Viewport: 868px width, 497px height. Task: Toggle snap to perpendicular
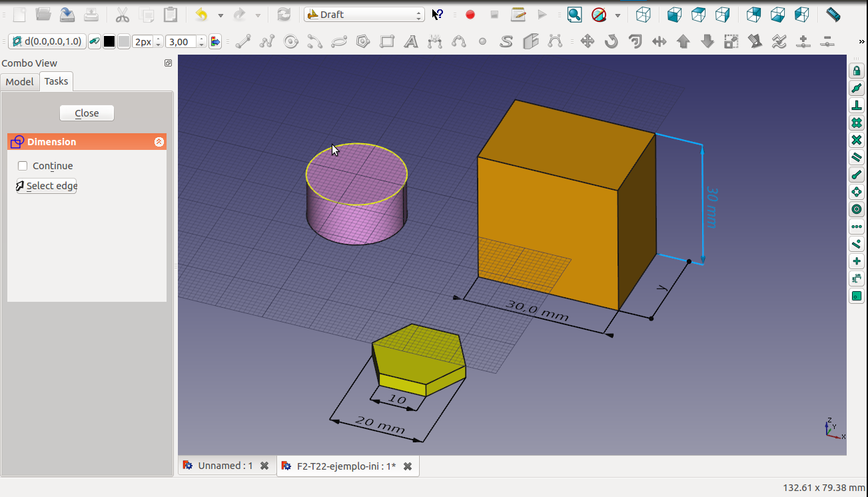pos(857,106)
